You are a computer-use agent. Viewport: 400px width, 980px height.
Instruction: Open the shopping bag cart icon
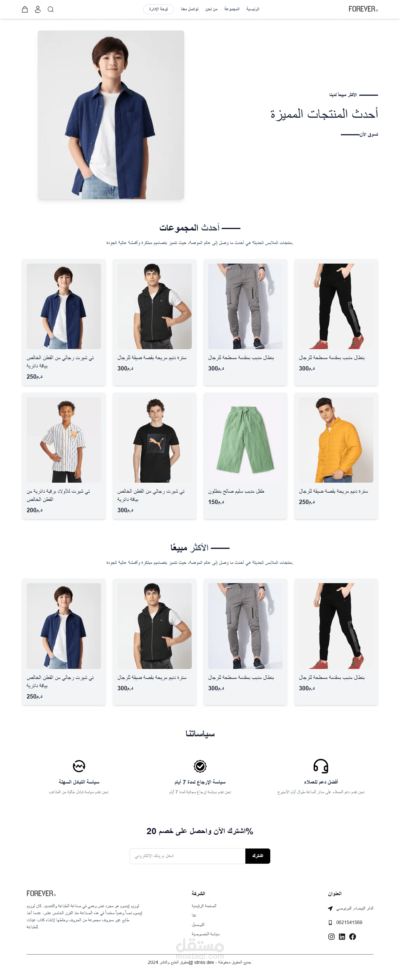(x=25, y=9)
